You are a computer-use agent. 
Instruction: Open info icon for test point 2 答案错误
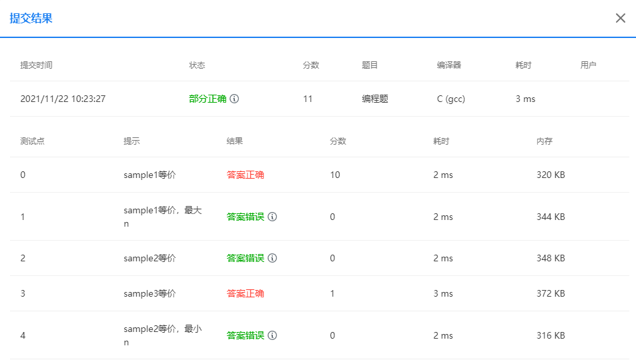pyautogui.click(x=272, y=258)
